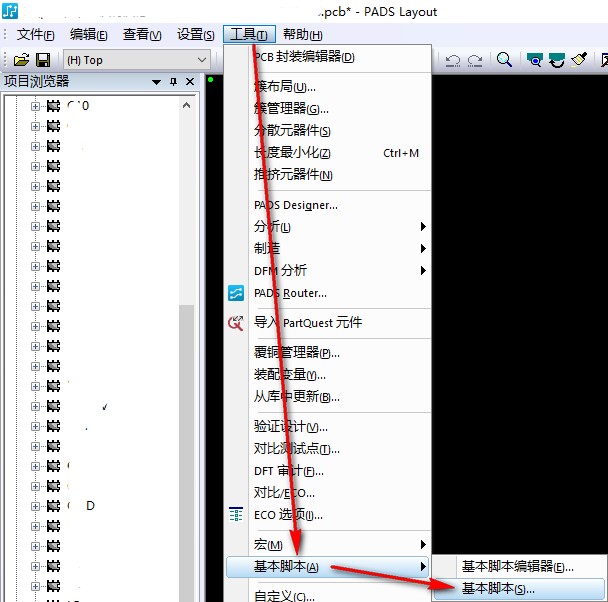Click the Board view icon next to Zoom
The height and width of the screenshot is (602, 608).
pos(535,60)
